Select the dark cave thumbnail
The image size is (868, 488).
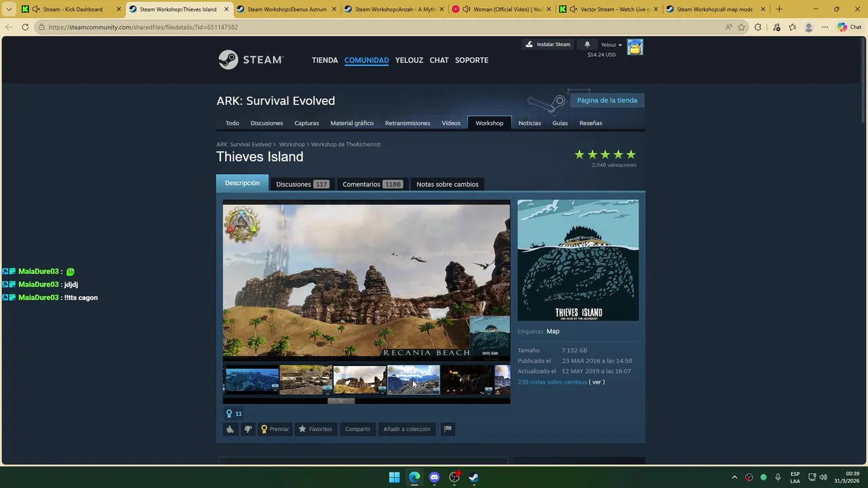(467, 380)
